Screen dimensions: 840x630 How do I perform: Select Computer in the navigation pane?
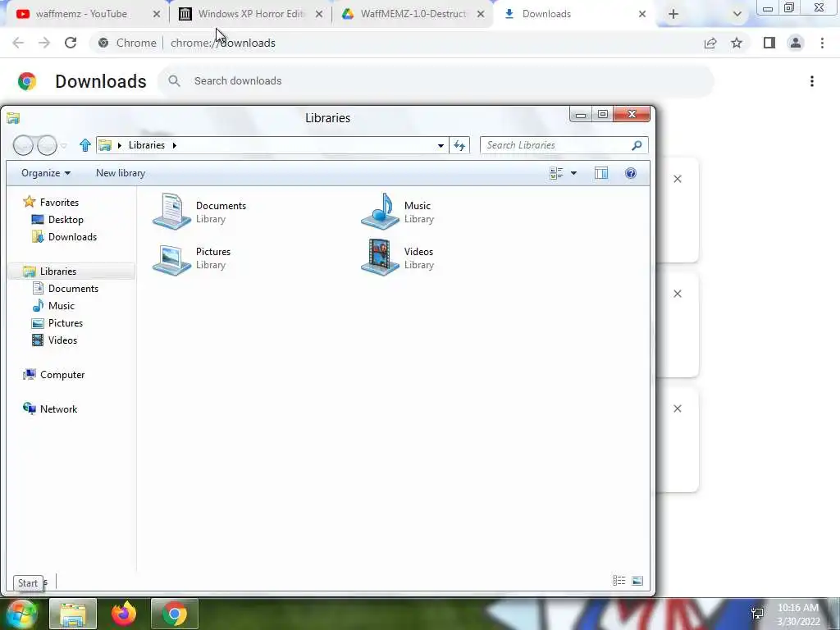coord(53,375)
